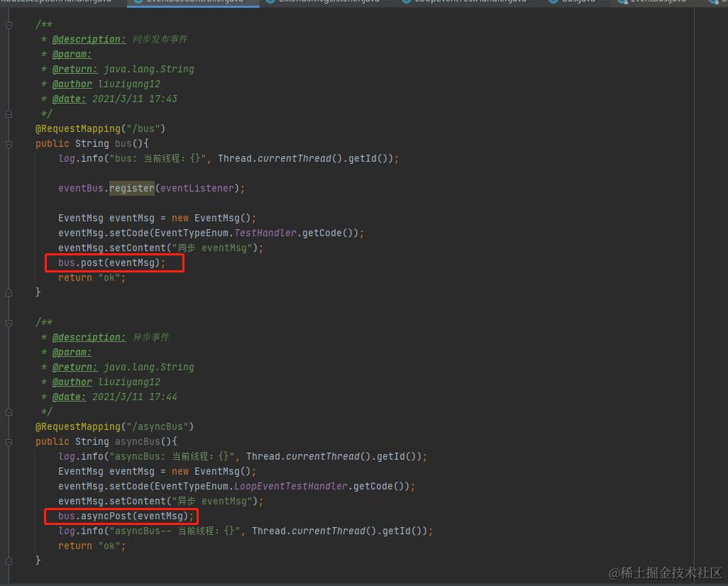The image size is (728, 586).
Task: Fold the end marker of the first Javadoc block
Action: click(9, 114)
